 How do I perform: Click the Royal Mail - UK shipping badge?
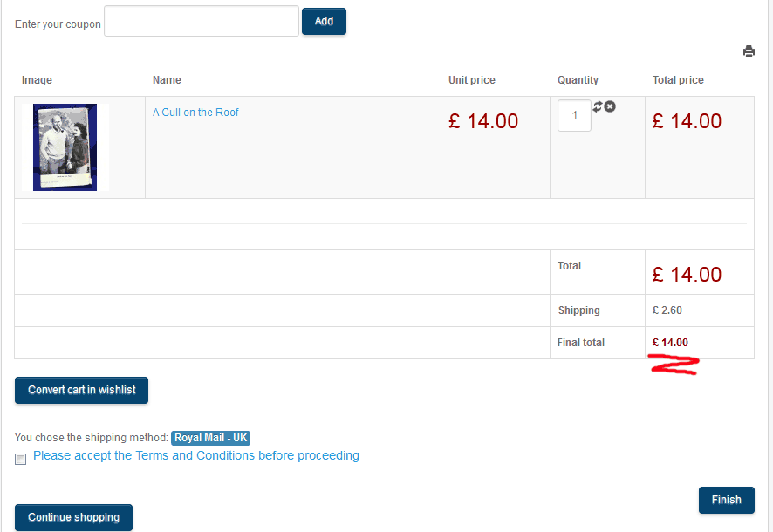(211, 438)
